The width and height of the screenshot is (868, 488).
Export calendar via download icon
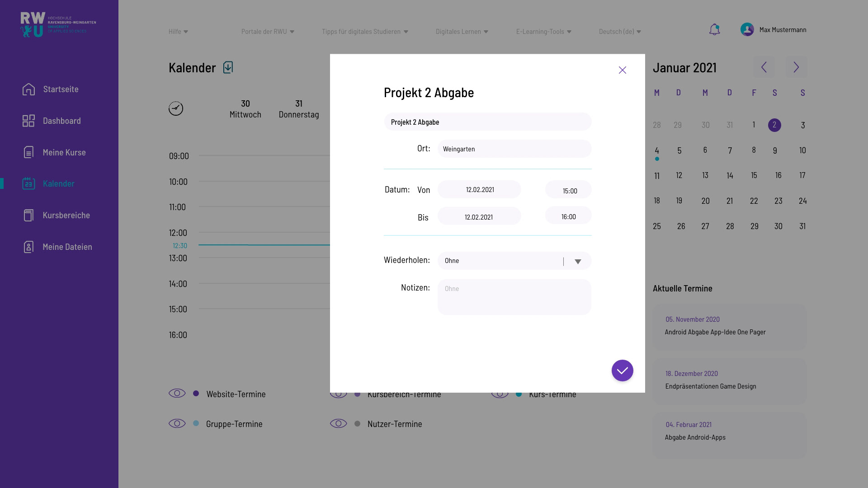pos(228,67)
